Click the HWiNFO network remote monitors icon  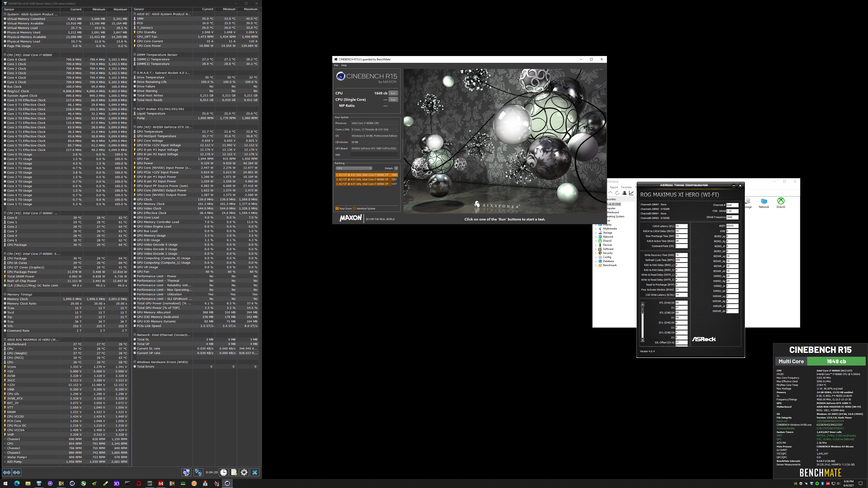coord(198,472)
